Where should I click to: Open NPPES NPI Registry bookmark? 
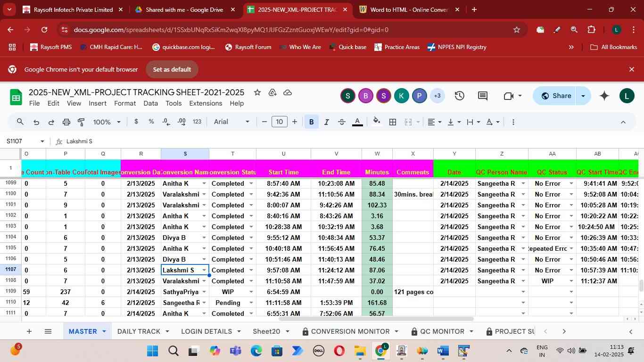456,47
